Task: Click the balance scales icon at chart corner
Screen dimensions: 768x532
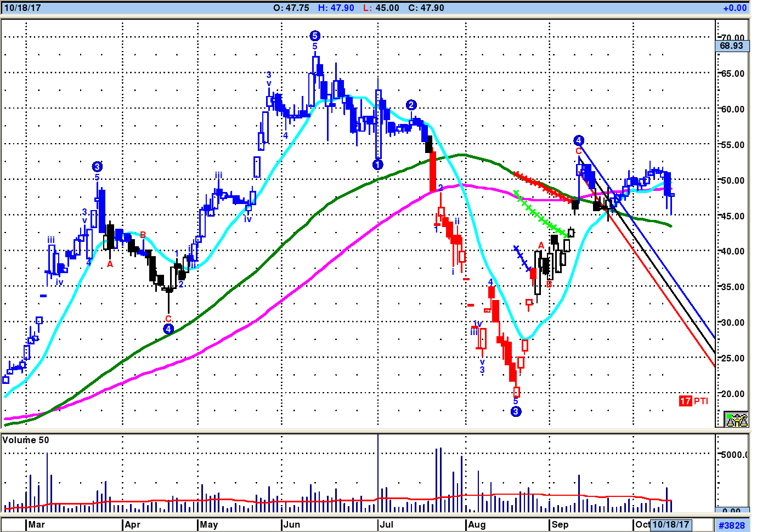Action: 736,420
